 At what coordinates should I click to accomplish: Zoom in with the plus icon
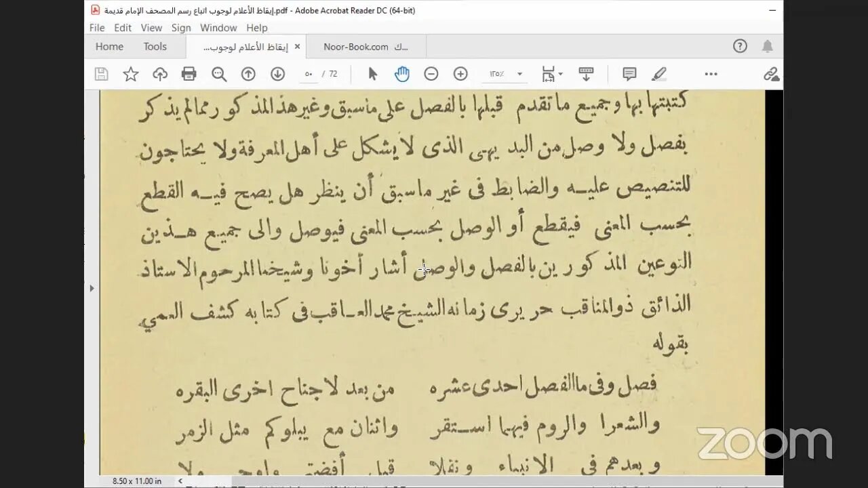point(460,74)
